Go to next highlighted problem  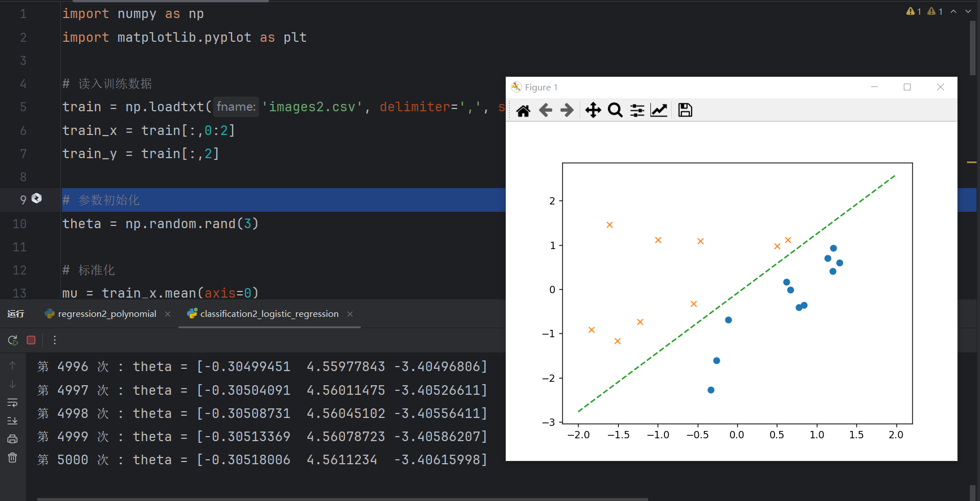[968, 11]
